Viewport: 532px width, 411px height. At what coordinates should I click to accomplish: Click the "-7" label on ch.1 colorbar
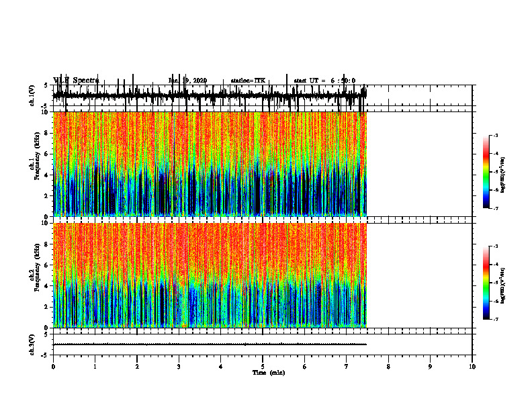496,209
